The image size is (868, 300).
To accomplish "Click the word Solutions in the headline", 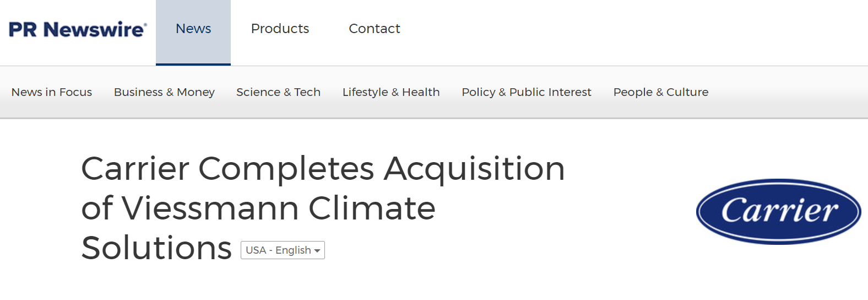I will pos(156,248).
